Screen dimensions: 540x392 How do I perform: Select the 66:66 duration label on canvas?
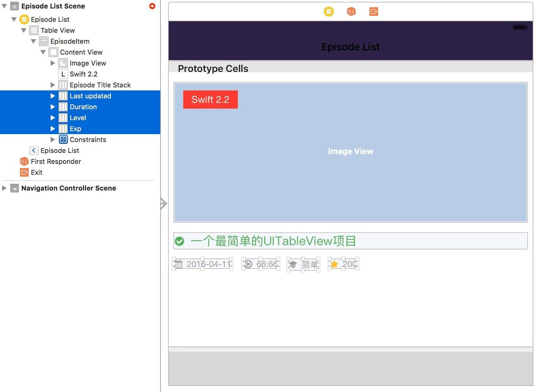point(267,264)
